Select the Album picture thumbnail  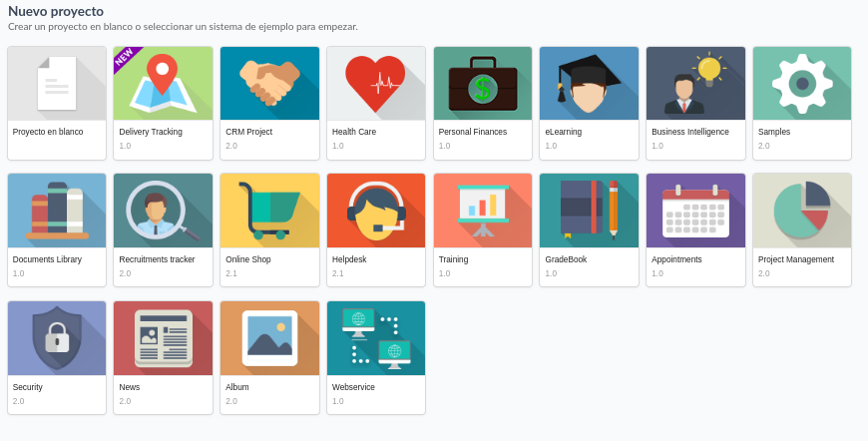(x=269, y=338)
